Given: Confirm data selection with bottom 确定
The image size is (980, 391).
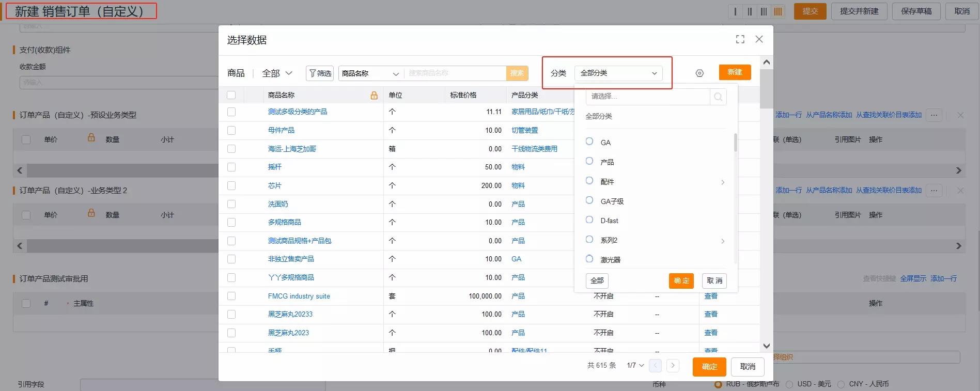Looking at the screenshot, I should coord(709,367).
